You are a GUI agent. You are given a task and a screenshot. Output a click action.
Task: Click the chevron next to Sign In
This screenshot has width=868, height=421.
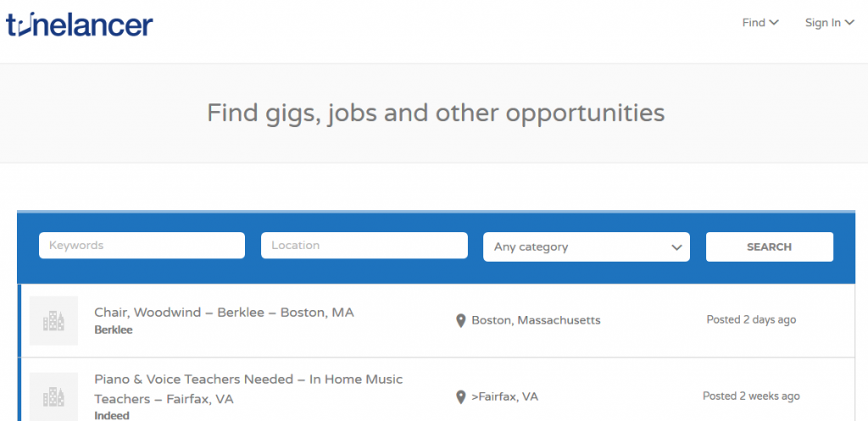pos(849,23)
